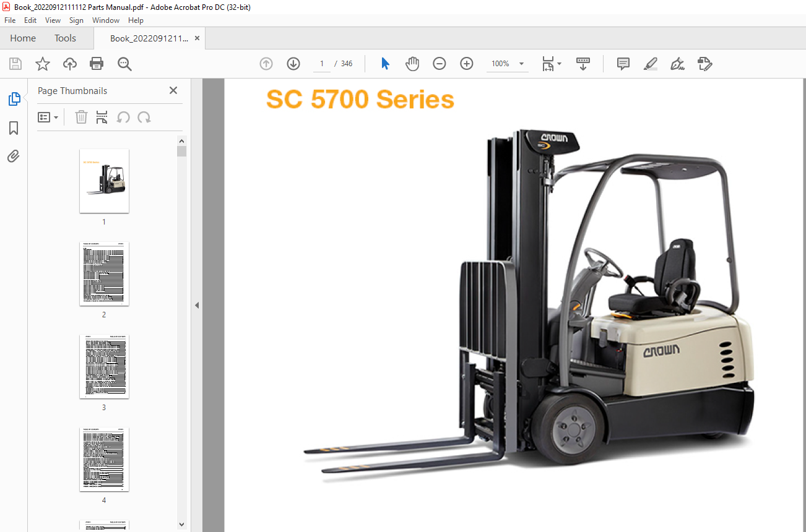Screen dimensions: 806x532
Task: Click the upload to cloud icon
Action: click(x=70, y=64)
